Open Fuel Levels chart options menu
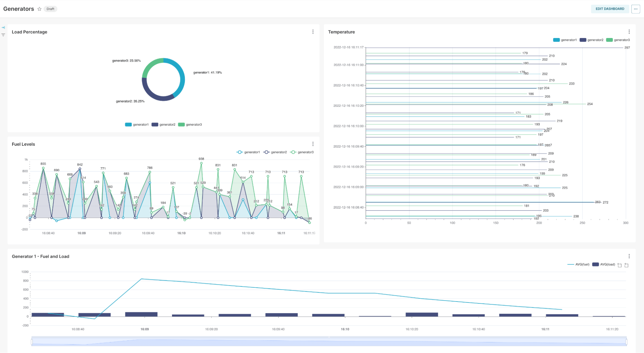Image resolution: width=644 pixels, height=353 pixels. 313,144
